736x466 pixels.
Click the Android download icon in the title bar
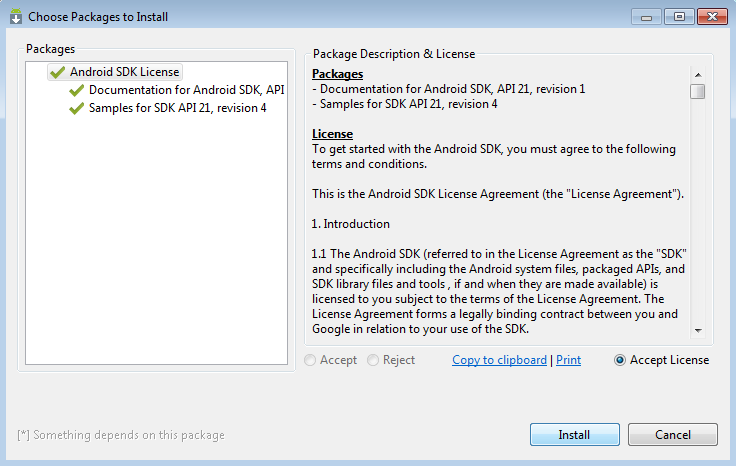tap(16, 16)
